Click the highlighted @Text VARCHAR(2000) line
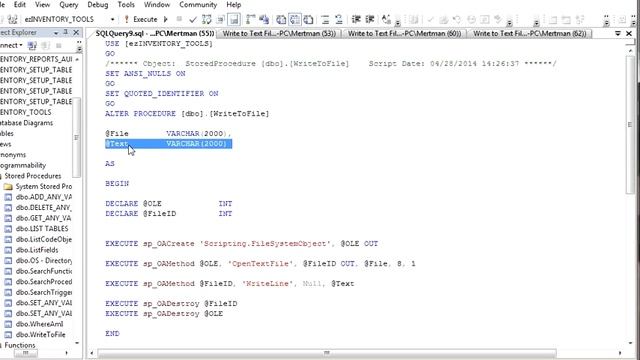 coord(168,144)
